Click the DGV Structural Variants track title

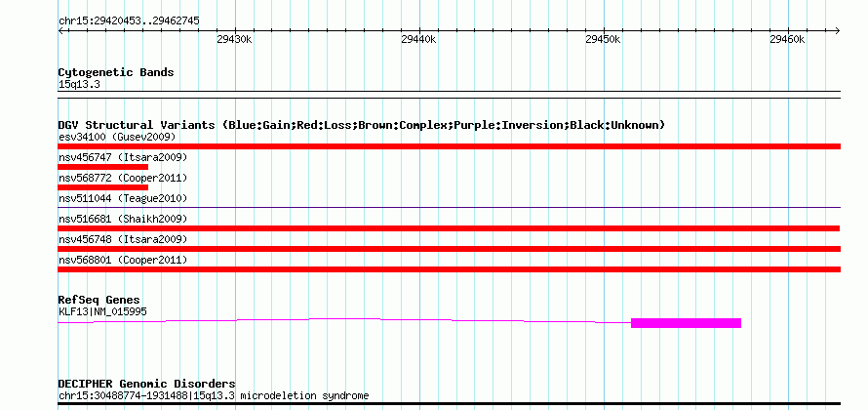click(362, 125)
